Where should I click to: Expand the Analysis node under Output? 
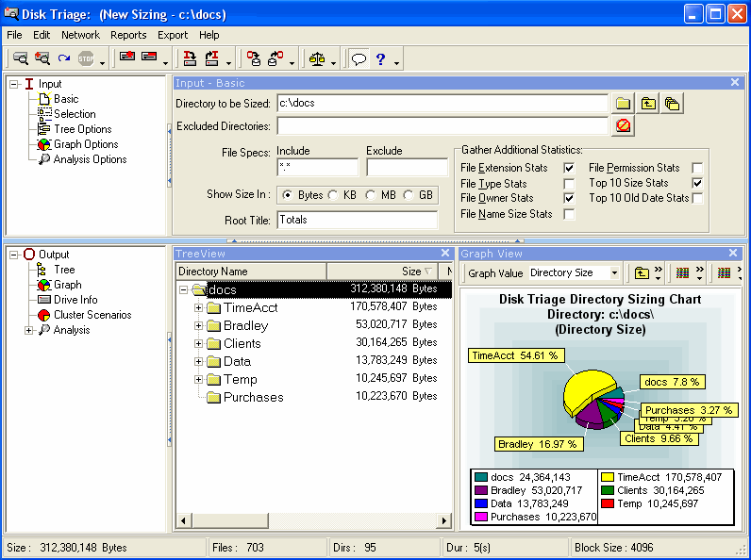[x=28, y=330]
